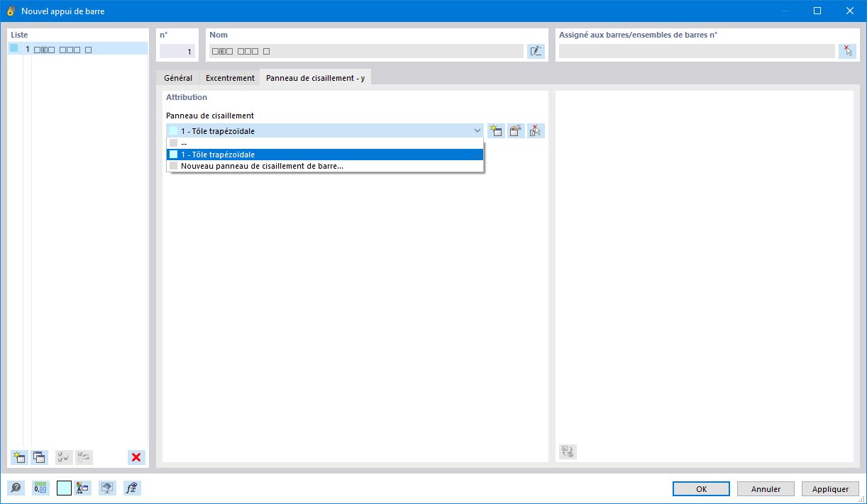Click the 'Panneau de cisaillement' field label
867x504 pixels.
click(210, 116)
